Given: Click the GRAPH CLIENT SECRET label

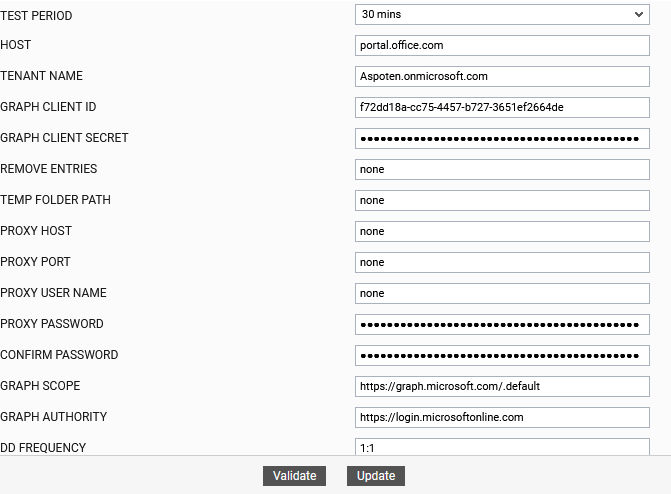Looking at the screenshot, I should pos(64,138).
